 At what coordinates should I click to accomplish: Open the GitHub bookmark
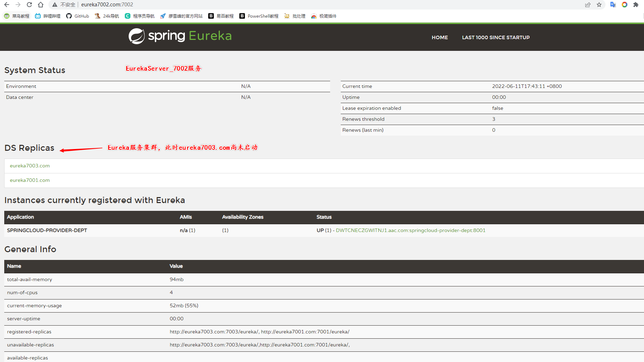tap(78, 16)
